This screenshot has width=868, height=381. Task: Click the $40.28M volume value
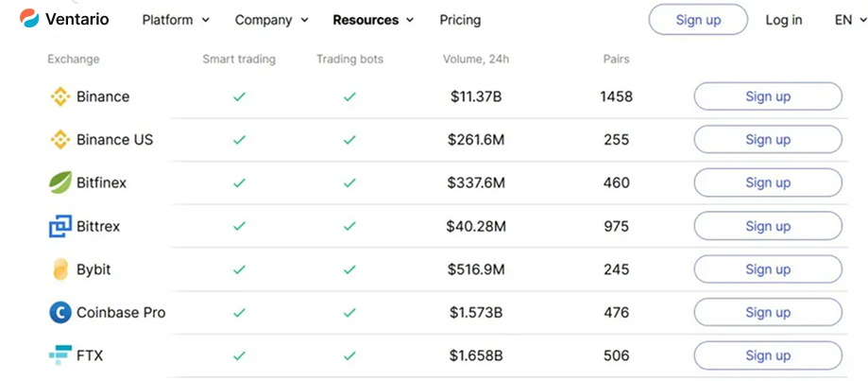[x=476, y=226]
